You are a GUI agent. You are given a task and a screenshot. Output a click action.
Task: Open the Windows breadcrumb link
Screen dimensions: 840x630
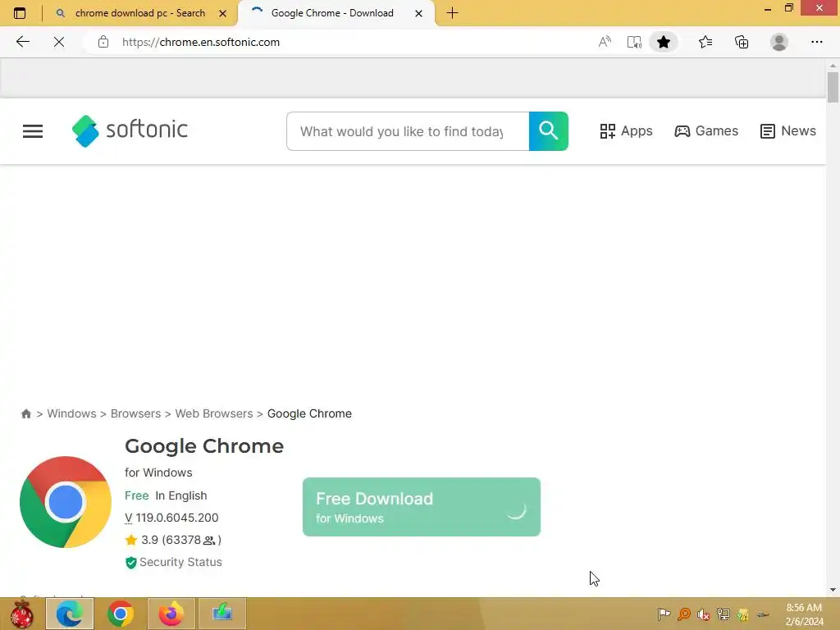(x=72, y=413)
